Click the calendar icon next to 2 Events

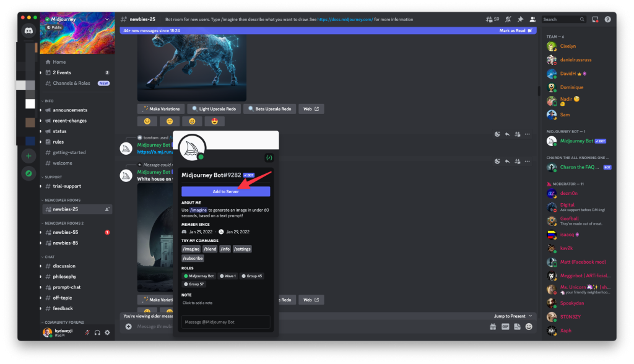point(48,73)
